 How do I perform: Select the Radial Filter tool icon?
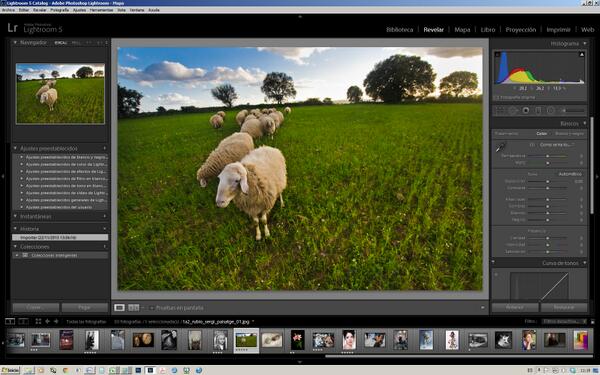click(x=551, y=111)
